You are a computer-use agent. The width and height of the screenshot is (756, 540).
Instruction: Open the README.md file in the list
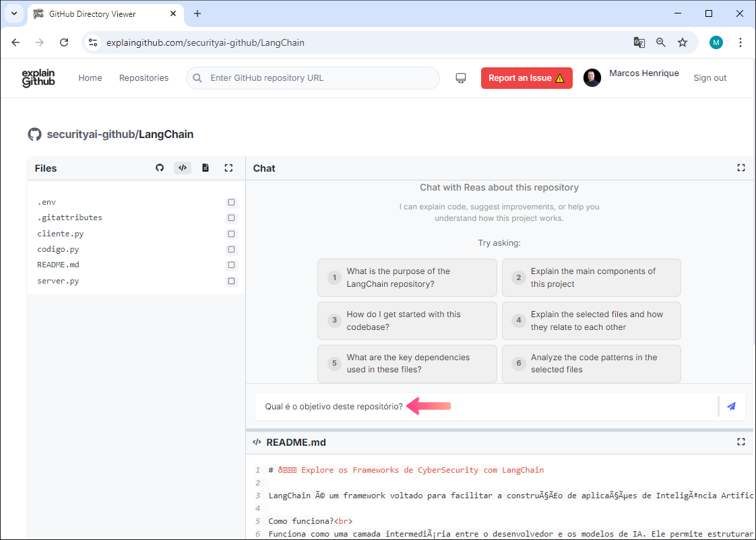point(59,265)
